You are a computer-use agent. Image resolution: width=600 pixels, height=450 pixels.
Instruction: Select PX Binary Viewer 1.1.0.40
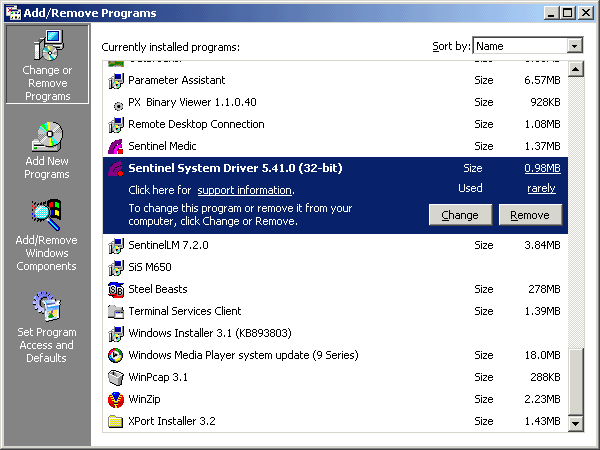[335, 102]
